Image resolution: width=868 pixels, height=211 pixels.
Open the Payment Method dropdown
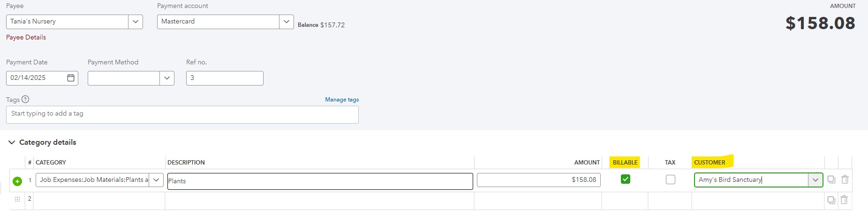(x=167, y=78)
